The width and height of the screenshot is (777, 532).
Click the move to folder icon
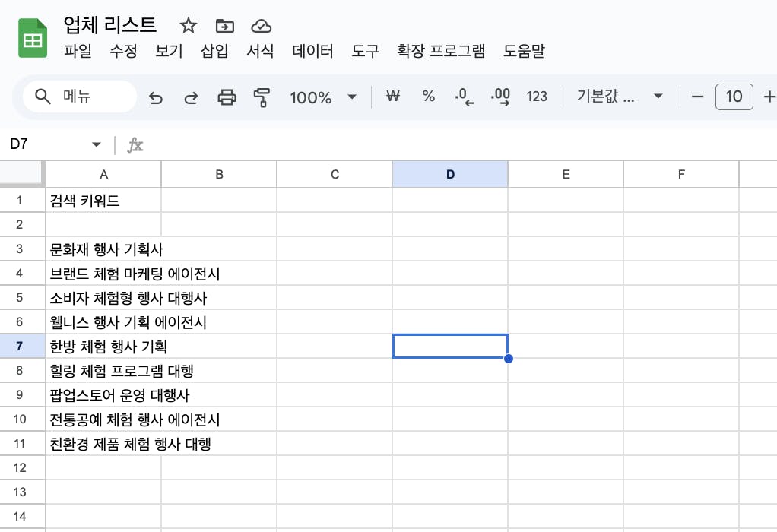[224, 26]
